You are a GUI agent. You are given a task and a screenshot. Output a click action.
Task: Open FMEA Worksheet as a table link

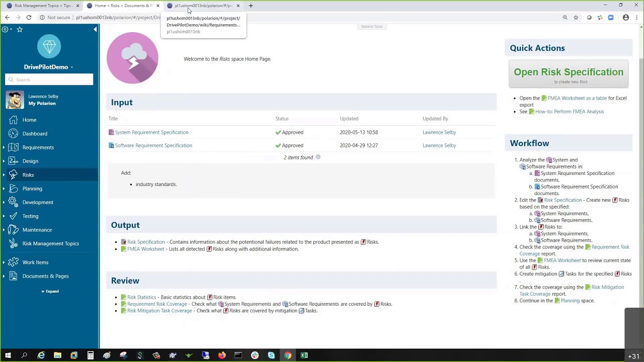(x=577, y=98)
